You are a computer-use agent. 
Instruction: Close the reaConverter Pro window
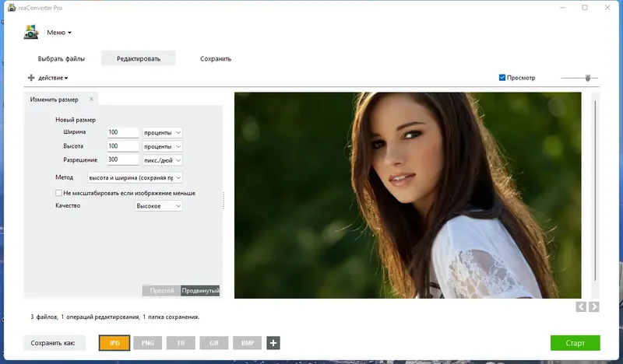pyautogui.click(x=607, y=8)
